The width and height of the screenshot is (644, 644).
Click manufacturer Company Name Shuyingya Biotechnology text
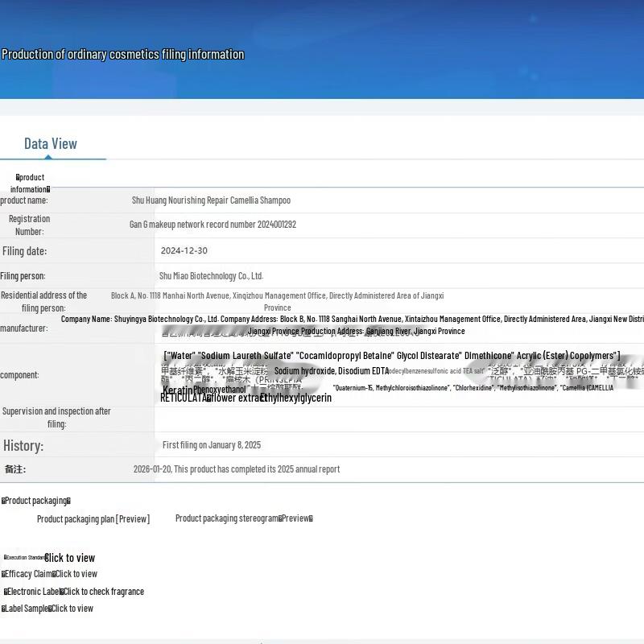(353, 319)
